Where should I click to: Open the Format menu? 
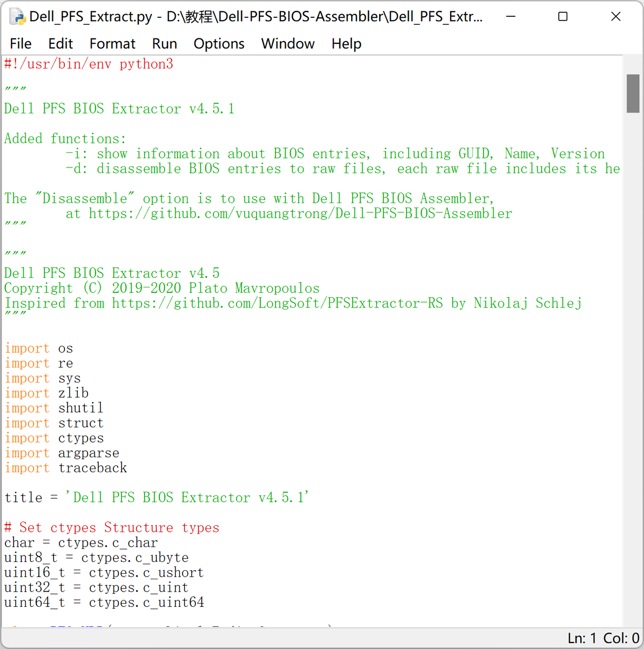pyautogui.click(x=112, y=43)
